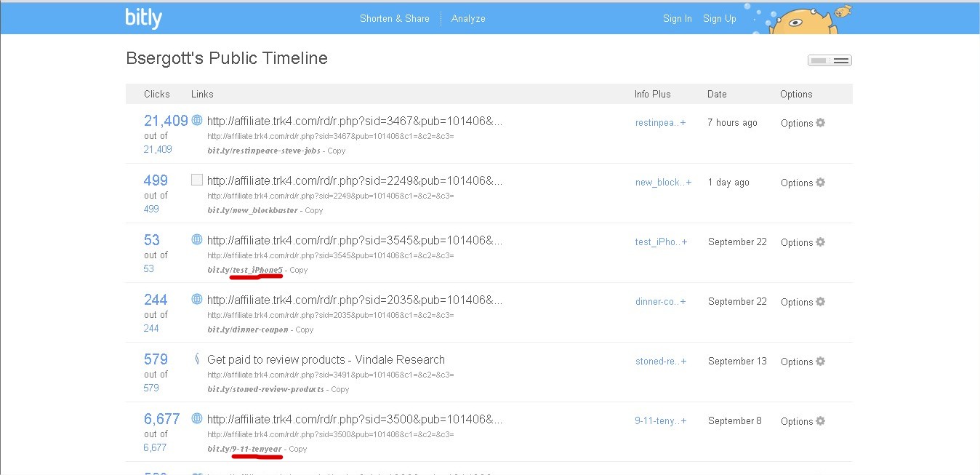Click 579 clicks count
Image resolution: width=980 pixels, height=475 pixels.
tap(156, 359)
